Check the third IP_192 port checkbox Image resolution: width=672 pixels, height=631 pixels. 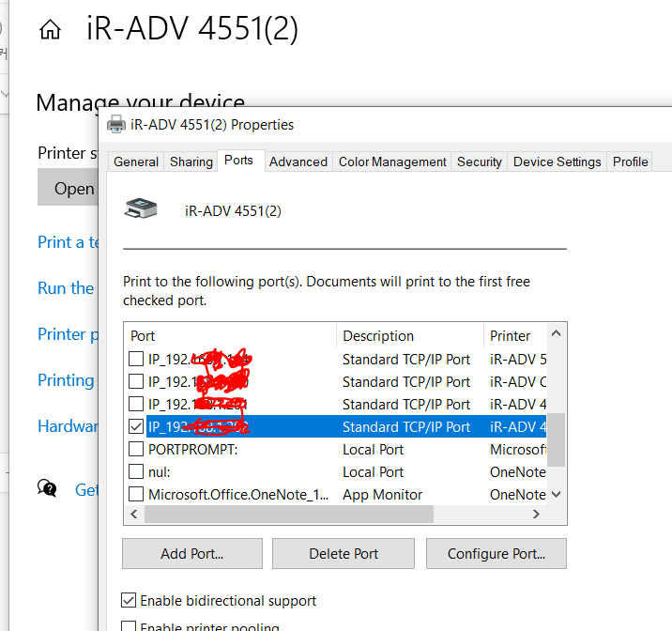136,404
